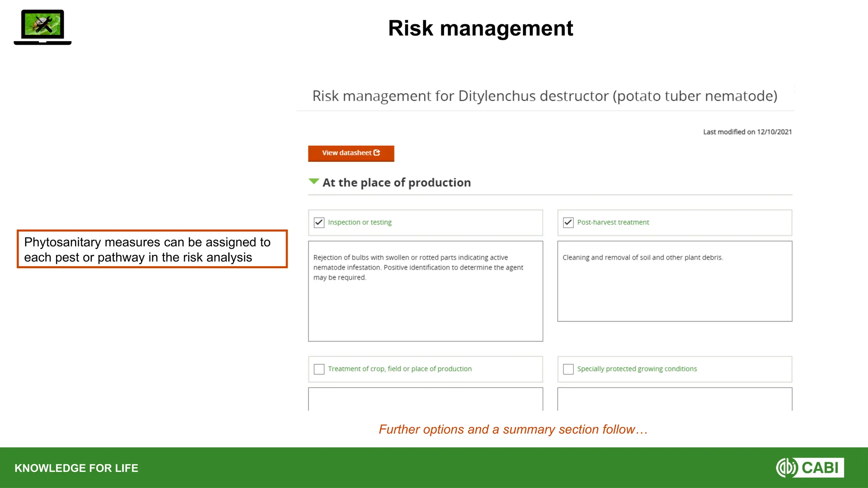Click the Post-harvest treatment label
This screenshot has width=868, height=488.
click(x=613, y=222)
